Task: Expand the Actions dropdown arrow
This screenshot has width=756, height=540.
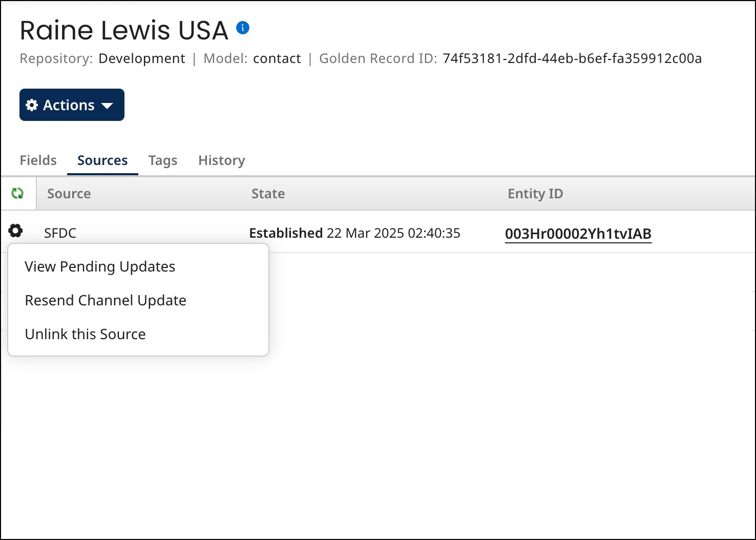Action: click(107, 106)
